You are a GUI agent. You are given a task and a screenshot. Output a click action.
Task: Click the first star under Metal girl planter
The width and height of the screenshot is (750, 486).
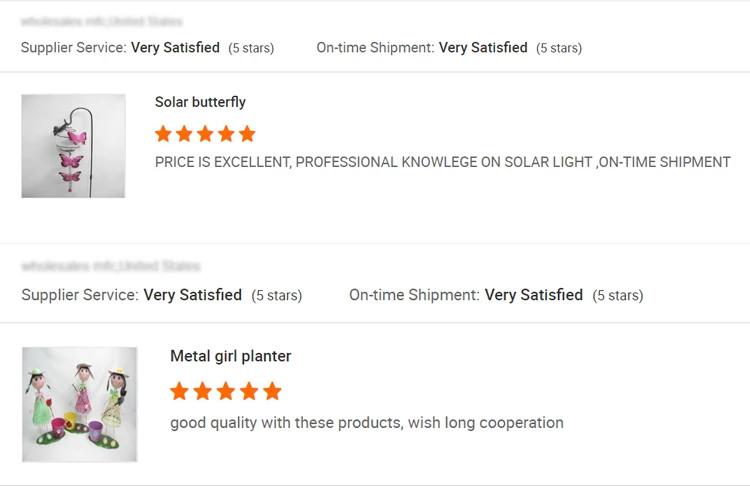click(x=179, y=391)
